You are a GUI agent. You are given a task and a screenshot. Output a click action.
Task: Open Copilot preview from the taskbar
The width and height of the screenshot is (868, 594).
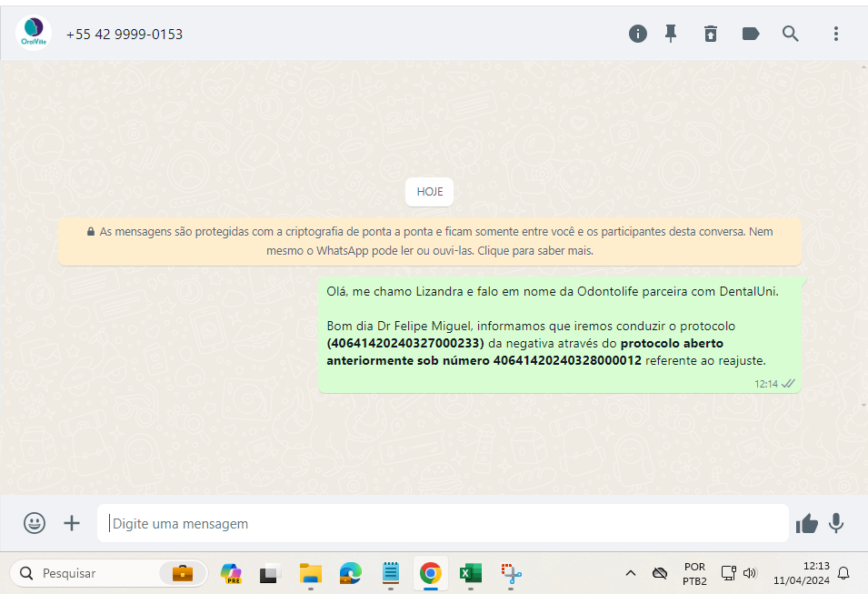pyautogui.click(x=231, y=573)
